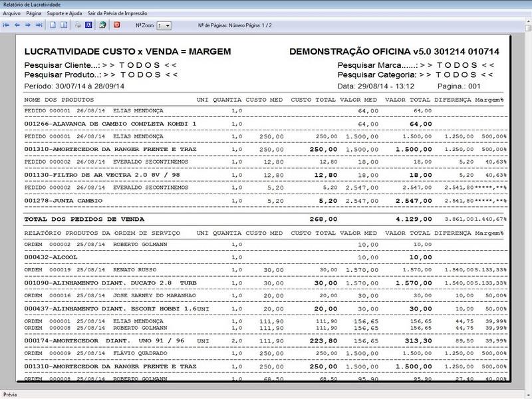Click Sair da Prévia de Impressão
532x399 pixels.
[117, 13]
